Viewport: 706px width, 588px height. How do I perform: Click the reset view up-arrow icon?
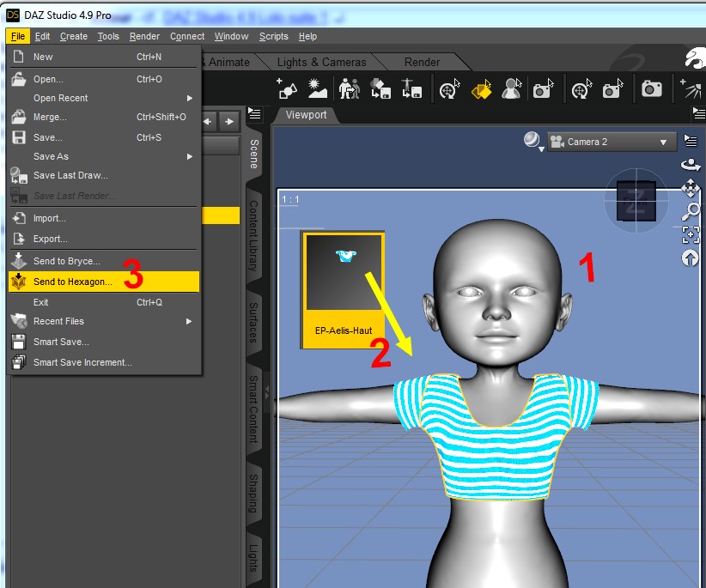click(691, 258)
